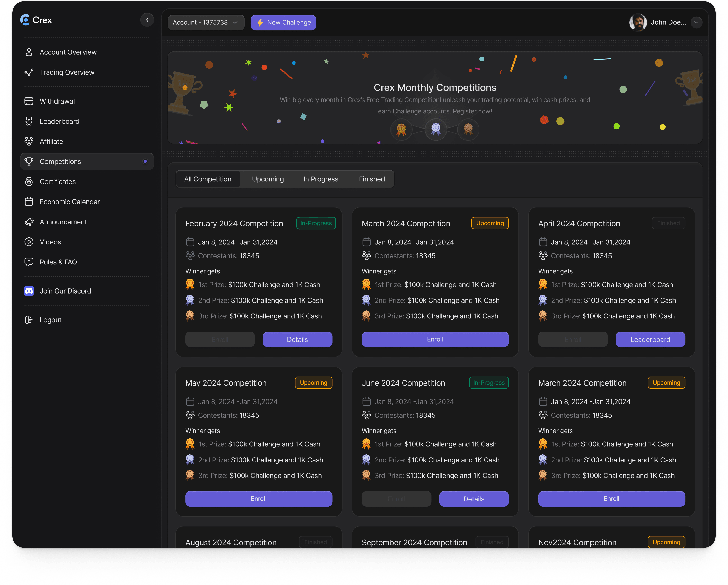Click the bronze medal icon in the banner
Screen dimensions: 728x585
[468, 129]
